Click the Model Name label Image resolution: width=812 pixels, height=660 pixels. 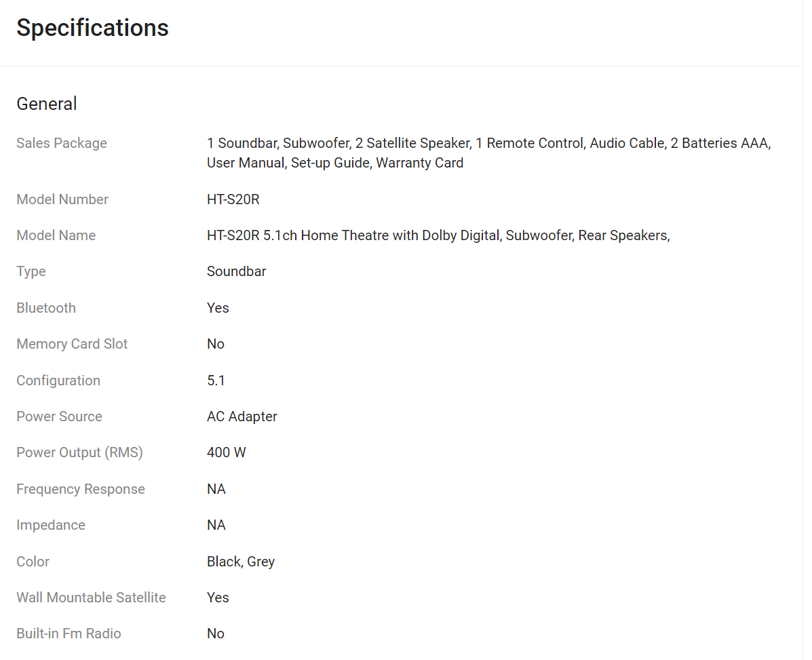point(56,235)
